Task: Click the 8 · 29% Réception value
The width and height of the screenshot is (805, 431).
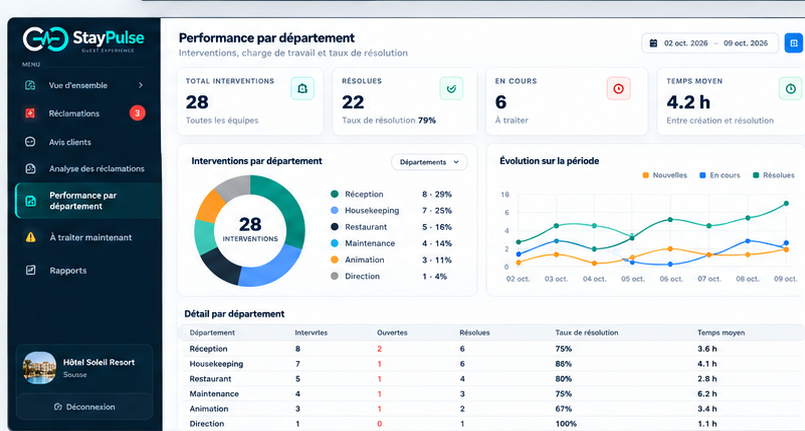Action: point(437,194)
